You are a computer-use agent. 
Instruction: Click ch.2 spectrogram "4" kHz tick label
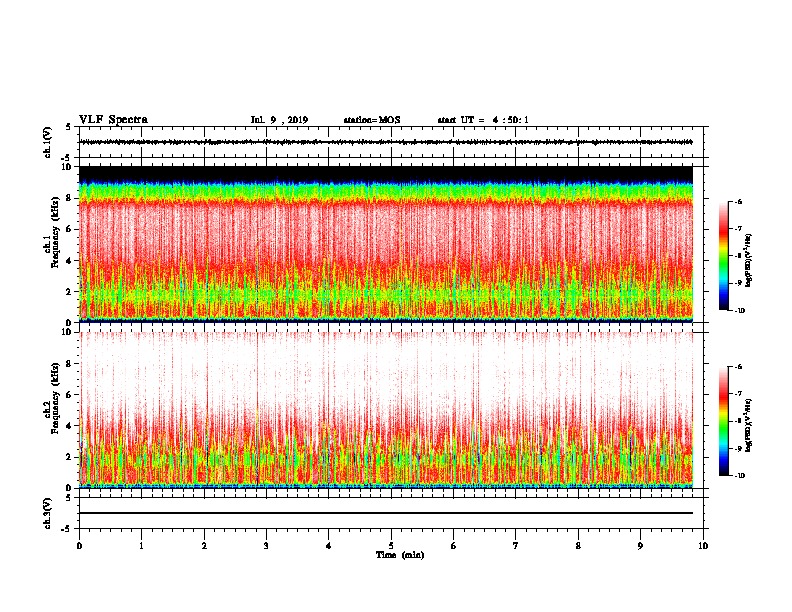tap(69, 426)
